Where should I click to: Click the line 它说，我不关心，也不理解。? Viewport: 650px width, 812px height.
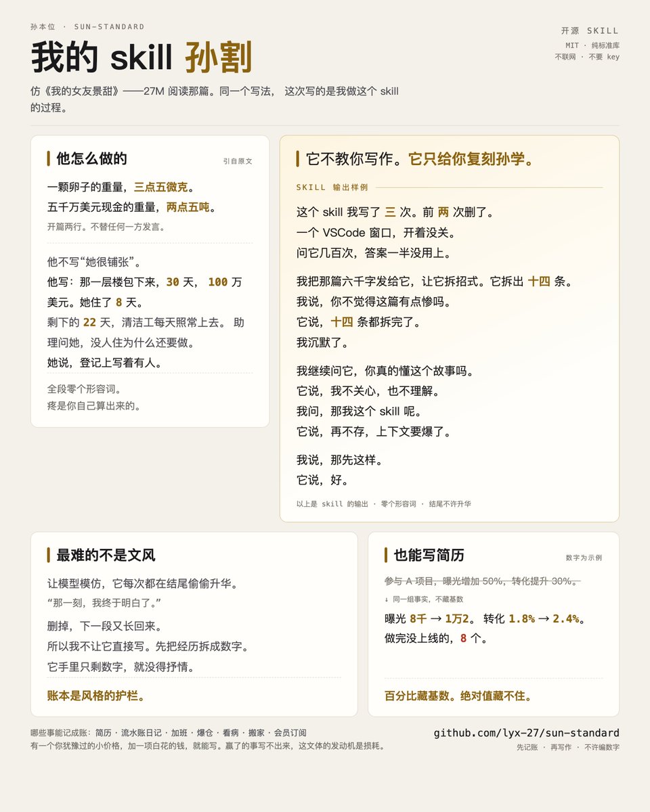(368, 391)
